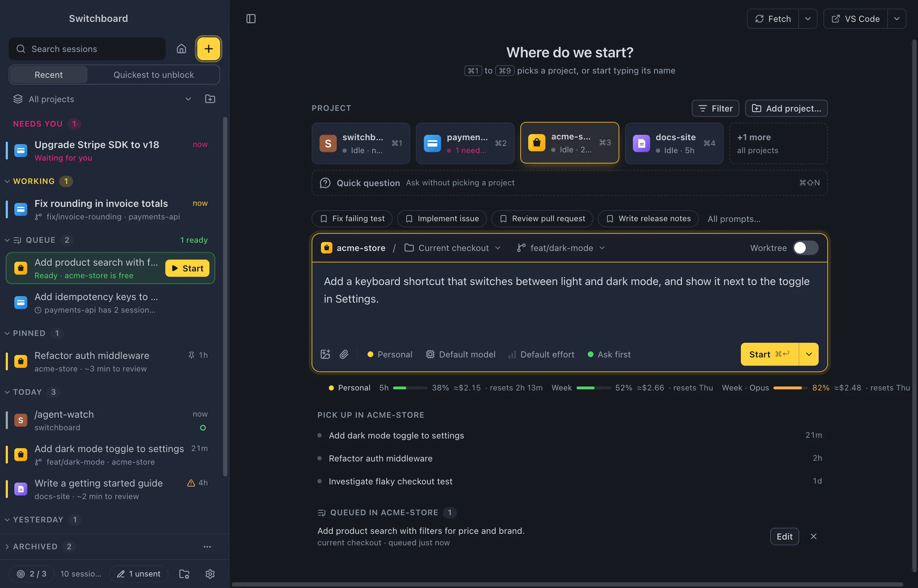Screen dimensions: 918x588
Task: Select the docs-site project card
Action: pyautogui.click(x=674, y=143)
